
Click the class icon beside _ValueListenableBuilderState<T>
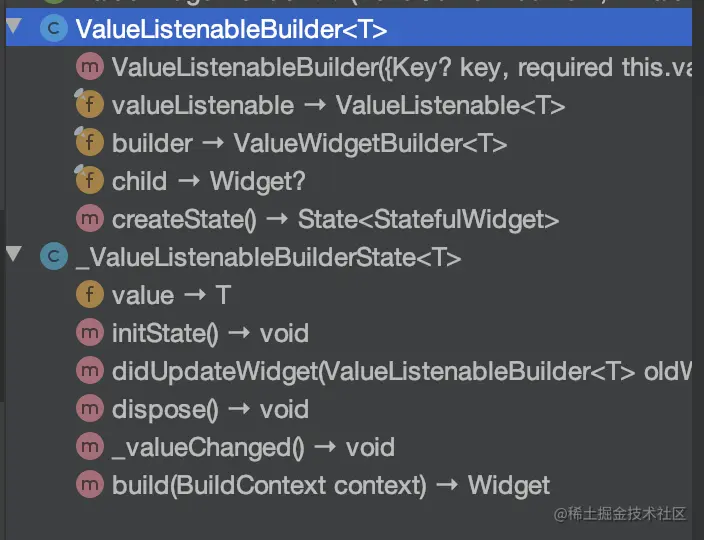pos(53,257)
